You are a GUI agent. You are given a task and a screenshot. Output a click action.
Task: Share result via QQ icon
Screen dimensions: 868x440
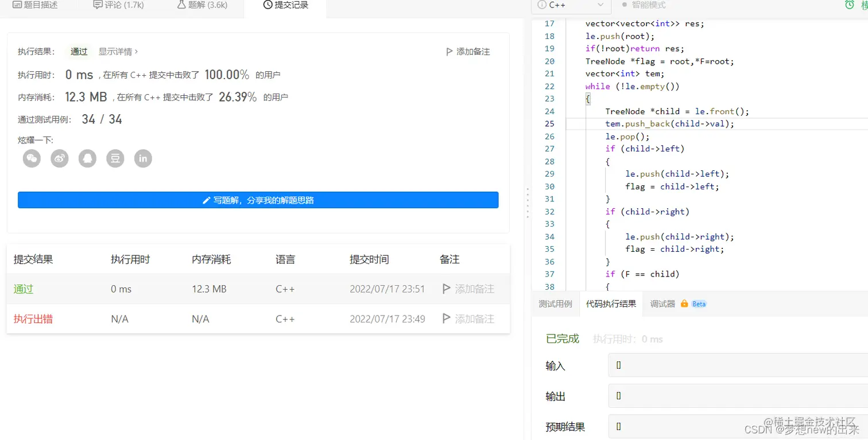tap(87, 158)
